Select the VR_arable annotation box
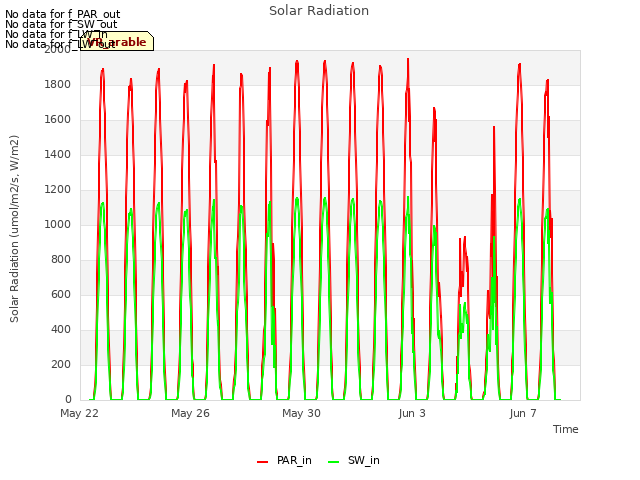 117,41
